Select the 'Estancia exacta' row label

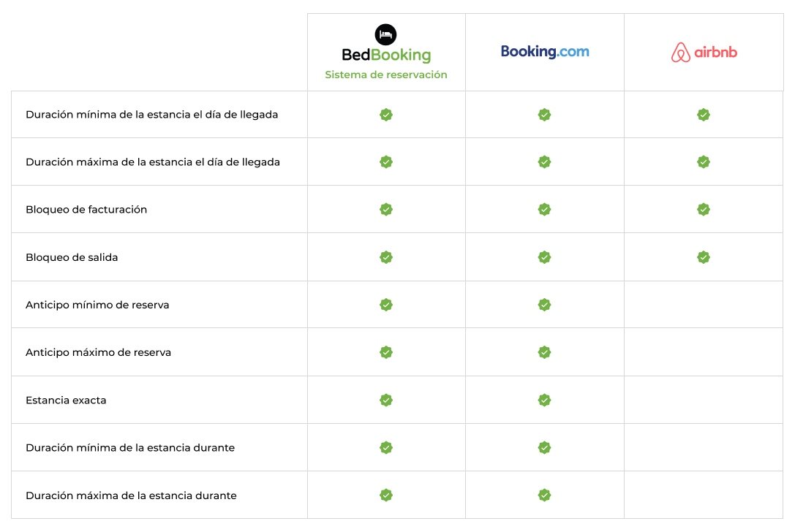tap(66, 400)
